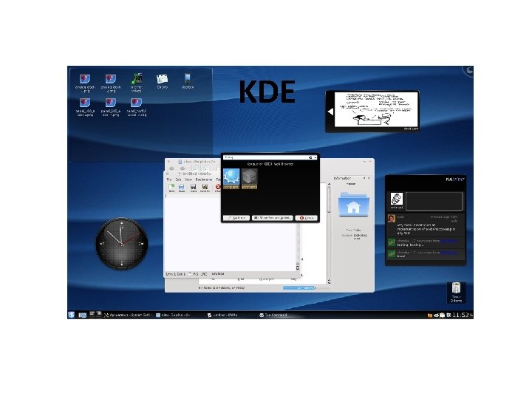Select the second grey result in Run Command
The image size is (532, 399).
(250, 179)
